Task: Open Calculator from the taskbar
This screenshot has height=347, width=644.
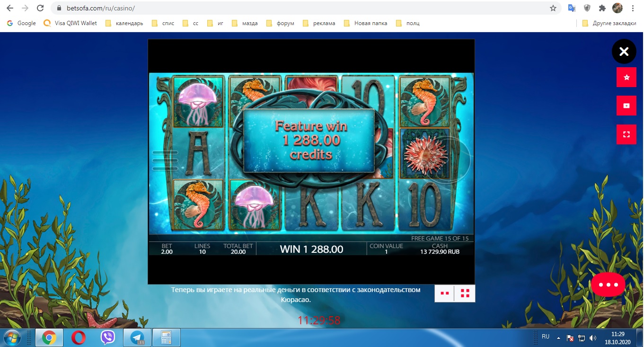Action: (166, 338)
